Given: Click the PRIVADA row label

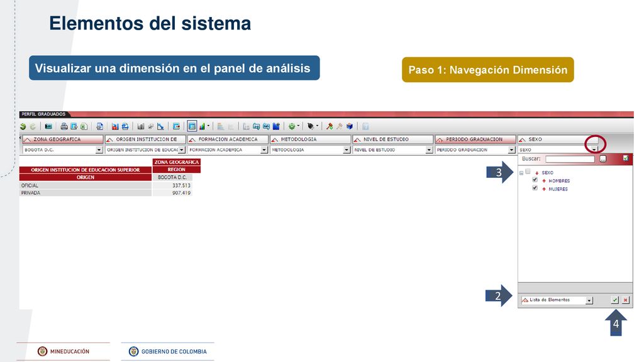Looking at the screenshot, I should (31, 193).
